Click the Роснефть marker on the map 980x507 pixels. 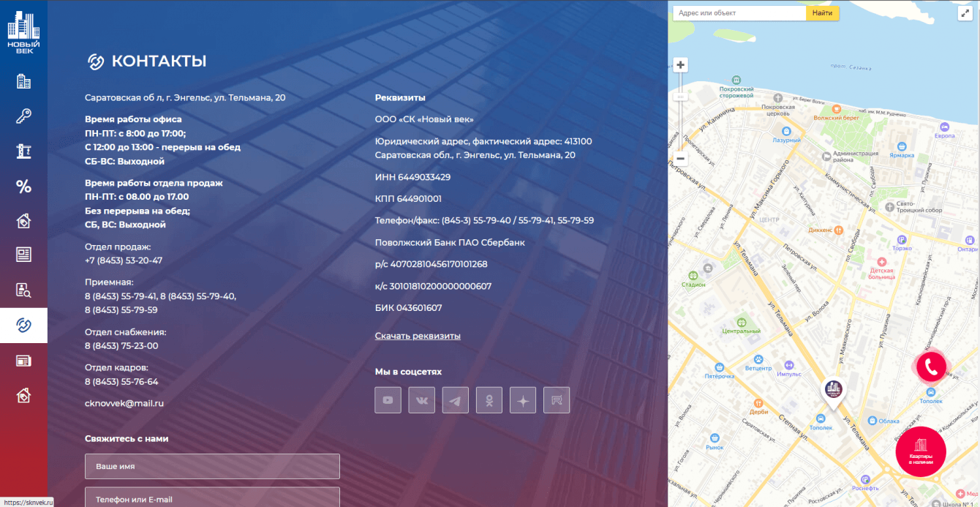pos(865,484)
